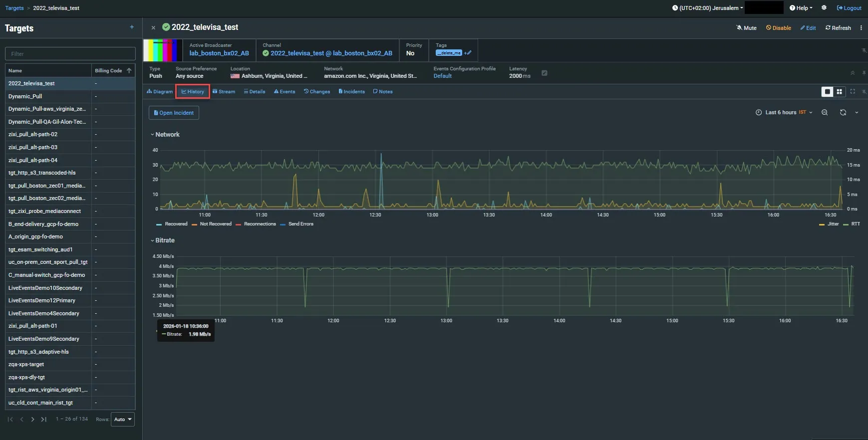The width and height of the screenshot is (868, 440).
Task: Open the settings gear in the top bar
Action: [x=824, y=8]
